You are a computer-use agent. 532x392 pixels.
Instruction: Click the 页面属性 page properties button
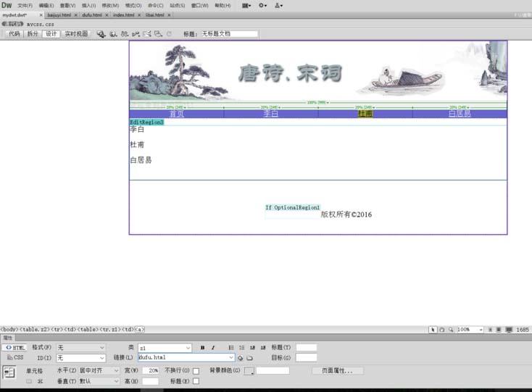tap(337, 371)
